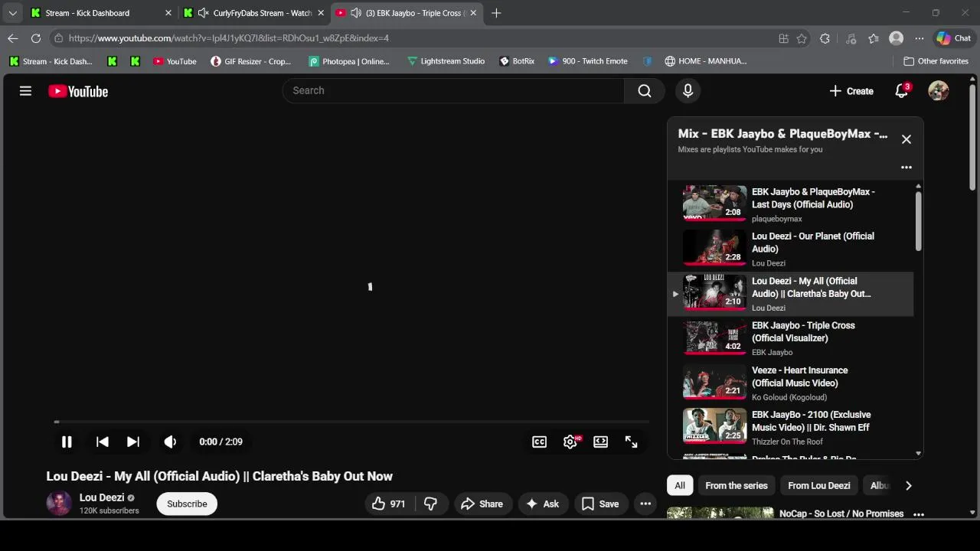Subscribe to Lou Deezi channel
980x551 pixels.
(x=187, y=504)
